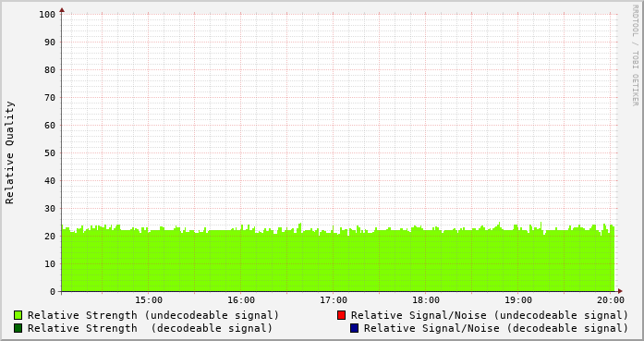Click the red arrow atop the Y axis
644x341 pixels.
click(x=62, y=10)
